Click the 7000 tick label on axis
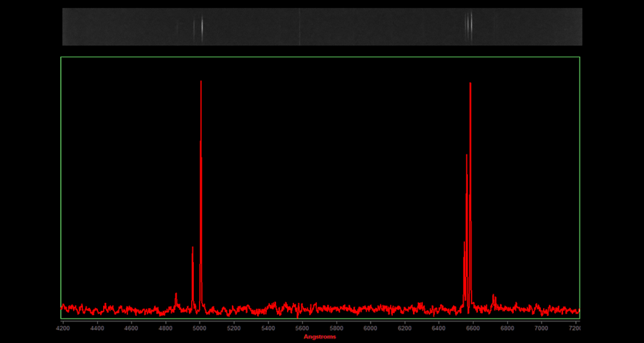Viewport: 644px width, 343px height. tap(541, 328)
